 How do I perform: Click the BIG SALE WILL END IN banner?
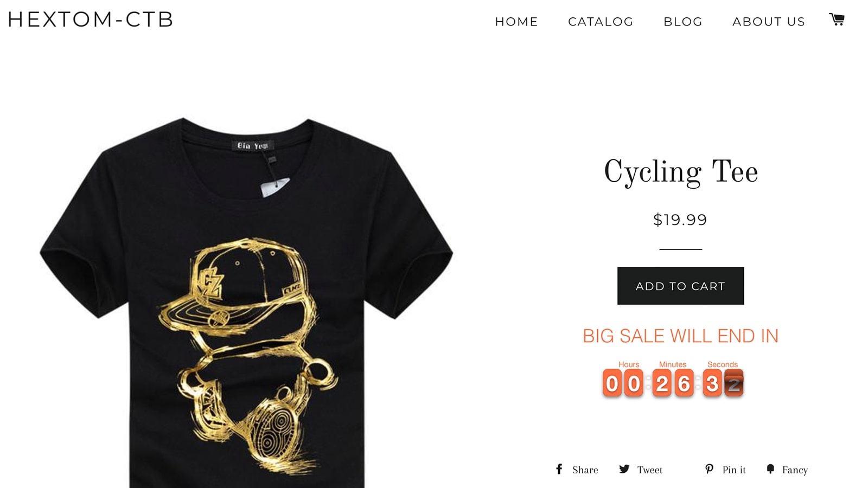tap(680, 336)
